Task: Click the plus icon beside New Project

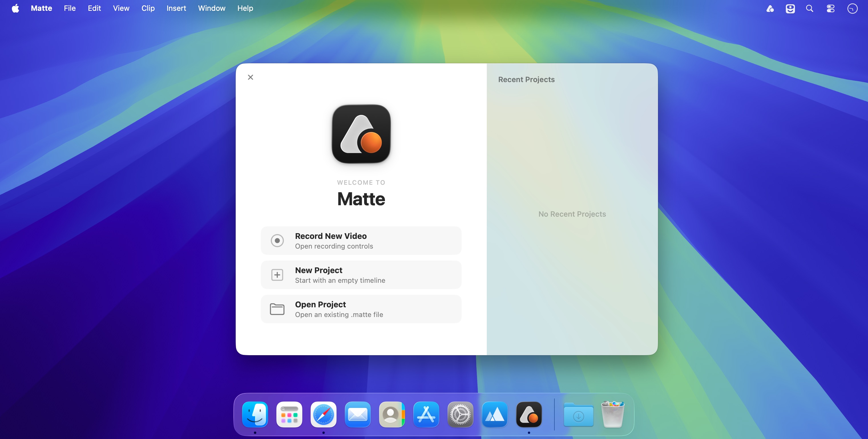Action: pyautogui.click(x=277, y=275)
